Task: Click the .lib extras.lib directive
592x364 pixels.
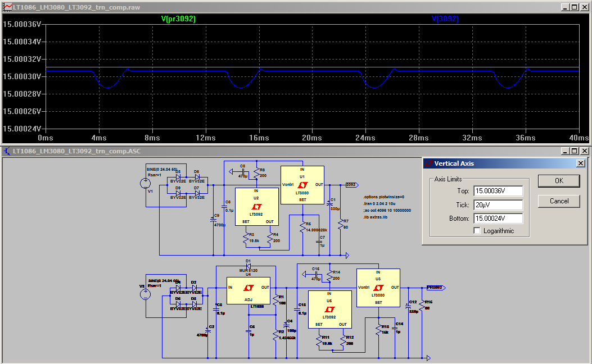Action: click(375, 217)
